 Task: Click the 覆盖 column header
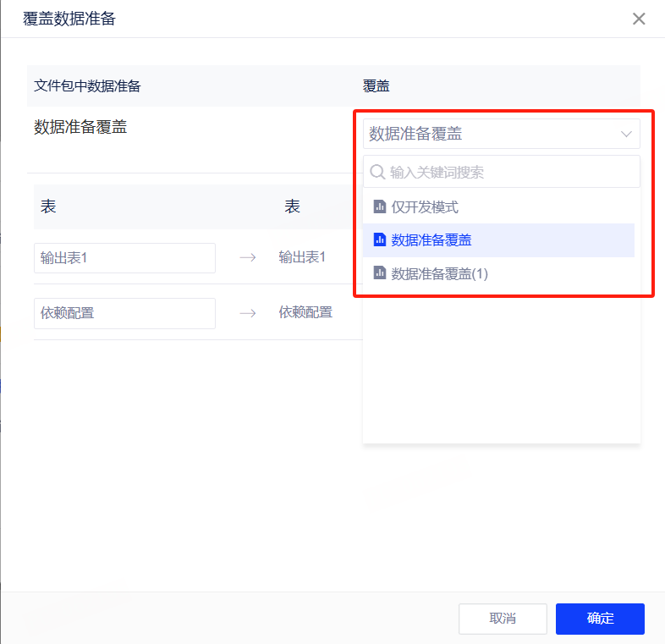(x=376, y=86)
